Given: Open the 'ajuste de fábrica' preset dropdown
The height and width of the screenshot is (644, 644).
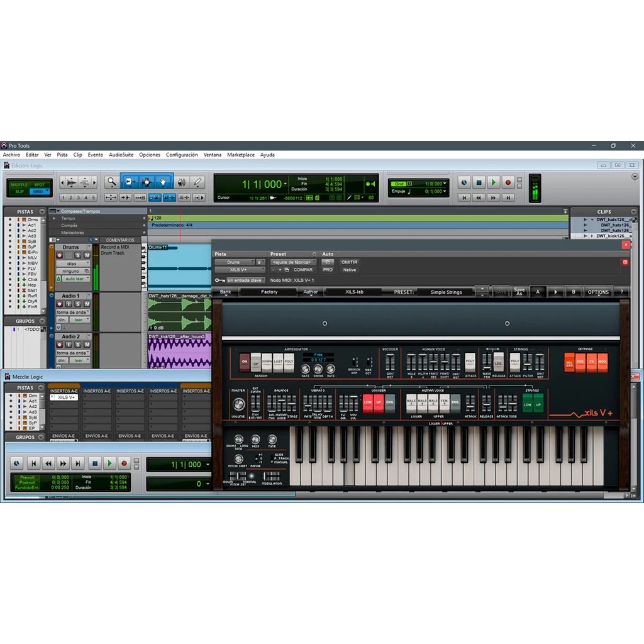Looking at the screenshot, I should [x=293, y=262].
